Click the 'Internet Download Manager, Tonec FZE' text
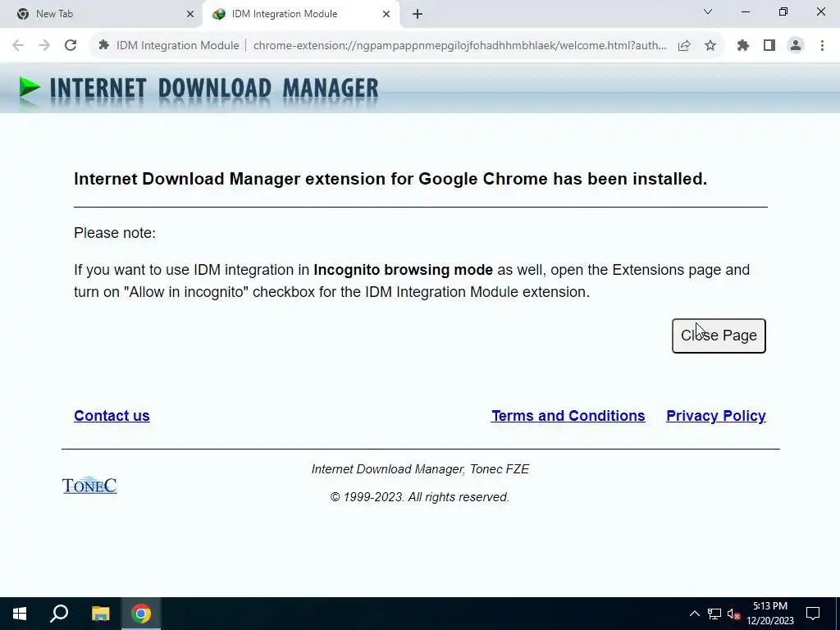 click(420, 469)
